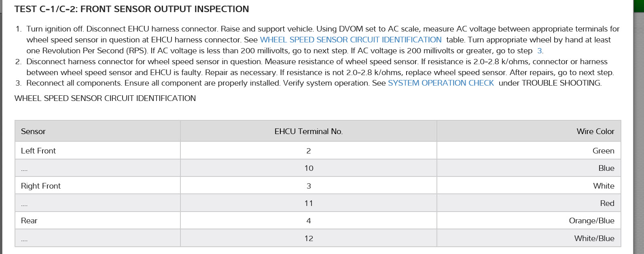
Task: Select terminal number 12 in table
Action: pyautogui.click(x=309, y=238)
